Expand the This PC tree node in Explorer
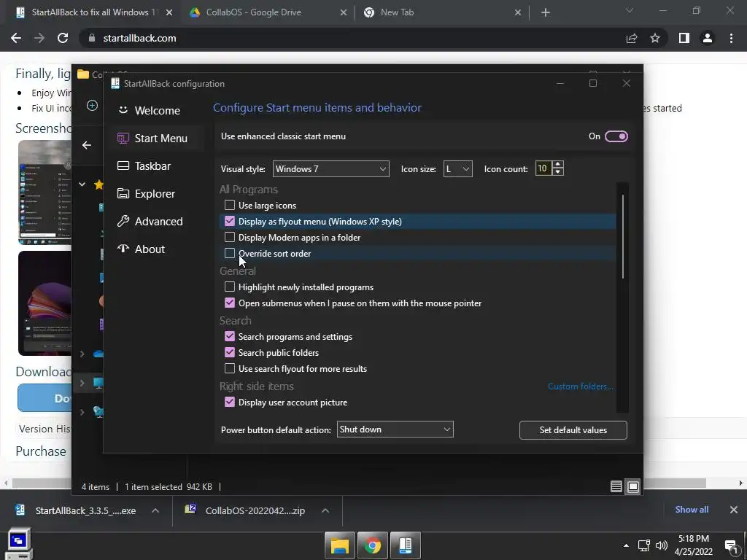This screenshot has width=747, height=560. 82,383
